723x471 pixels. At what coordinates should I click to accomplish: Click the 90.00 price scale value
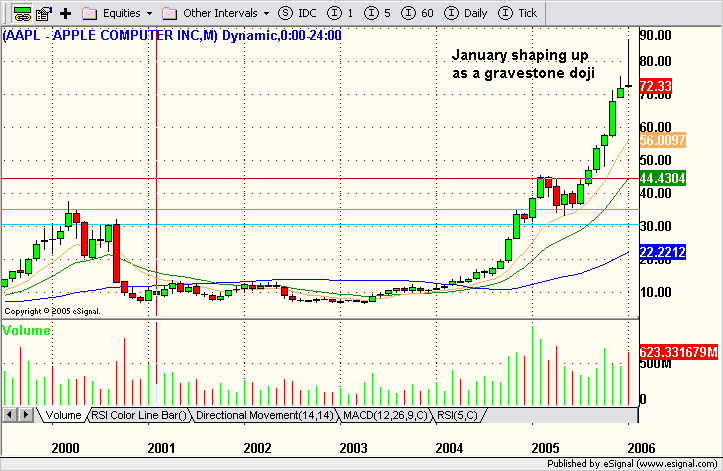(x=656, y=35)
